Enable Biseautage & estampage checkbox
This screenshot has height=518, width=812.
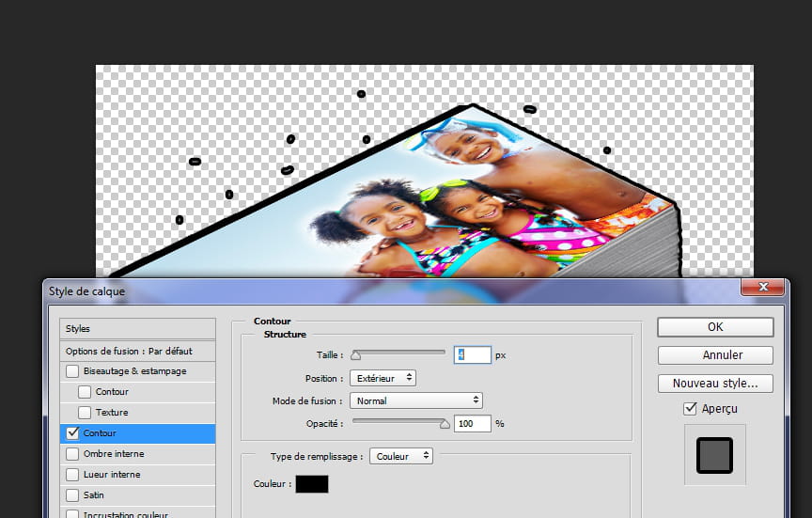[x=72, y=371]
